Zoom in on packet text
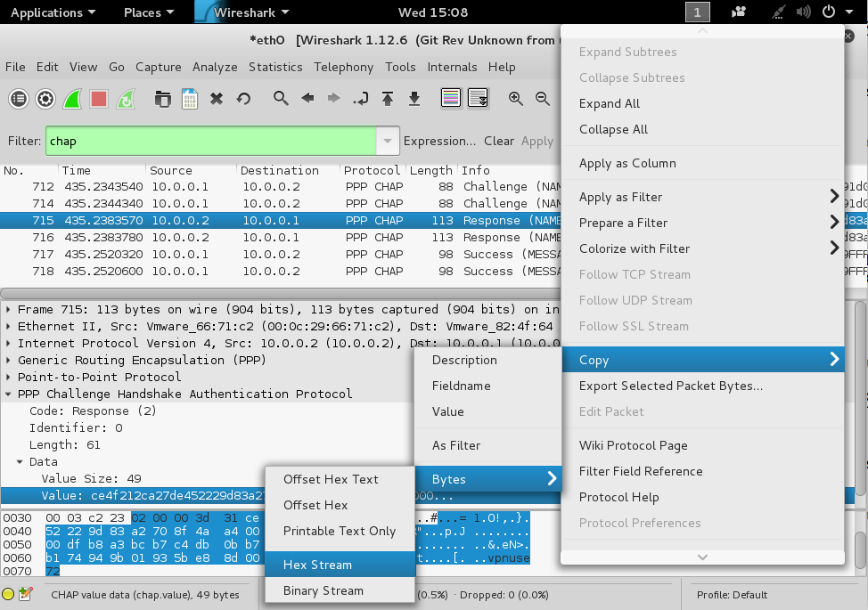The width and height of the screenshot is (868, 610). (516, 99)
